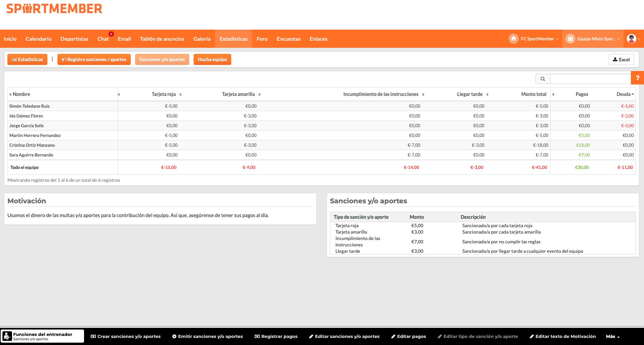Open the Chat notification badge

111,34
